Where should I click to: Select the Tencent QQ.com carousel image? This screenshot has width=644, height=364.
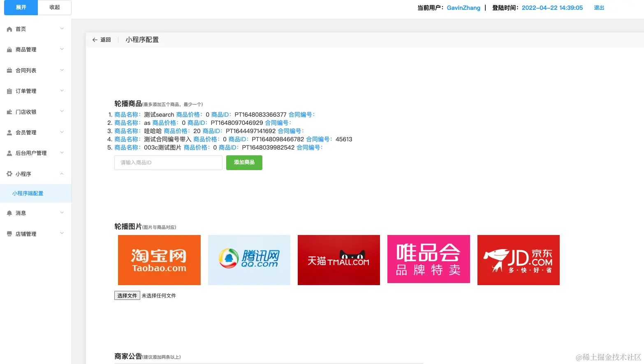[x=249, y=260]
